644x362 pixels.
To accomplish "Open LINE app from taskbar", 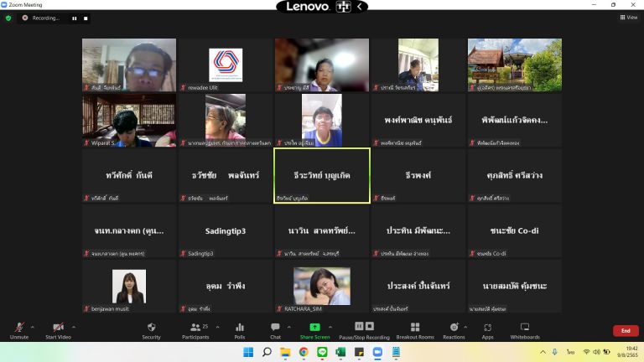I will tap(322, 352).
